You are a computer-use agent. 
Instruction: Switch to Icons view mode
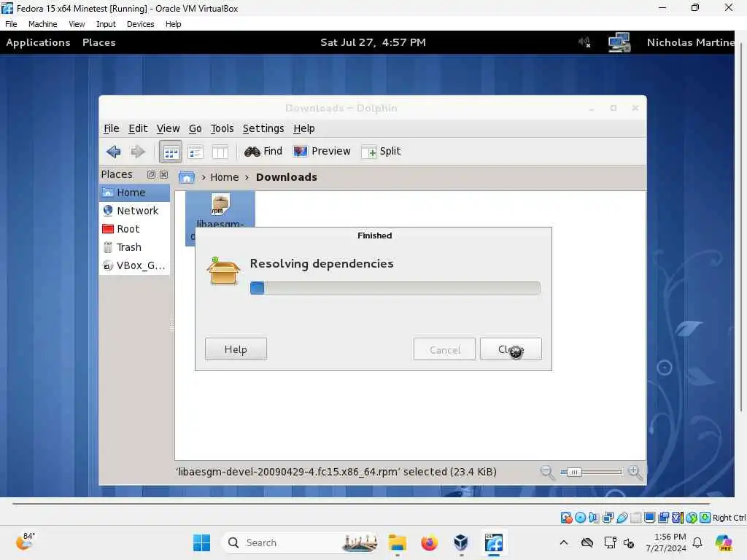pos(171,152)
